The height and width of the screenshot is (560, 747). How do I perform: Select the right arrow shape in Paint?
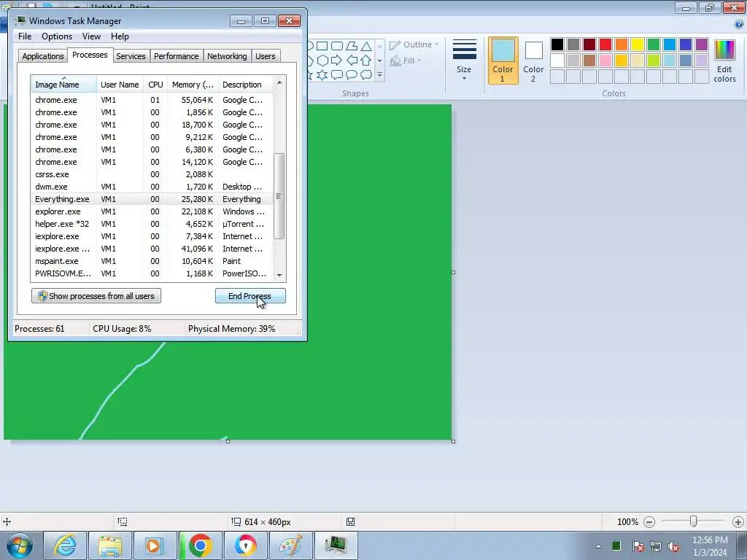(x=336, y=61)
